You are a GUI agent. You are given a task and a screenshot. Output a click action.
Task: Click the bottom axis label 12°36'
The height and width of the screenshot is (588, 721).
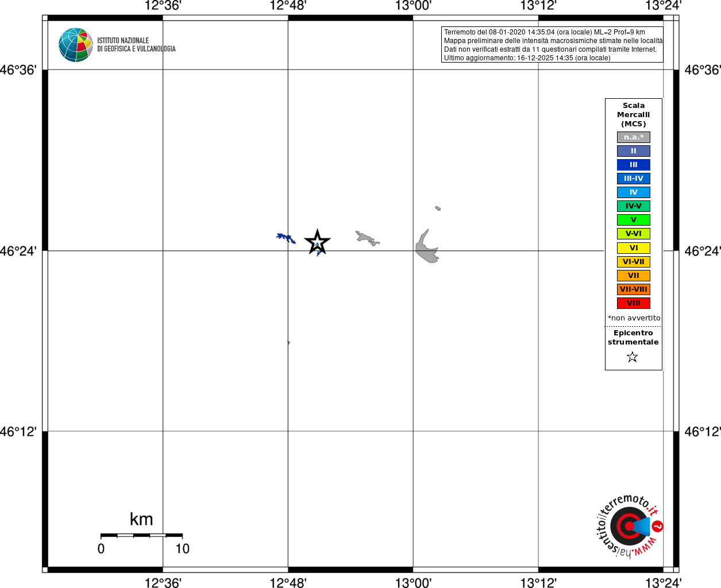pos(163,583)
